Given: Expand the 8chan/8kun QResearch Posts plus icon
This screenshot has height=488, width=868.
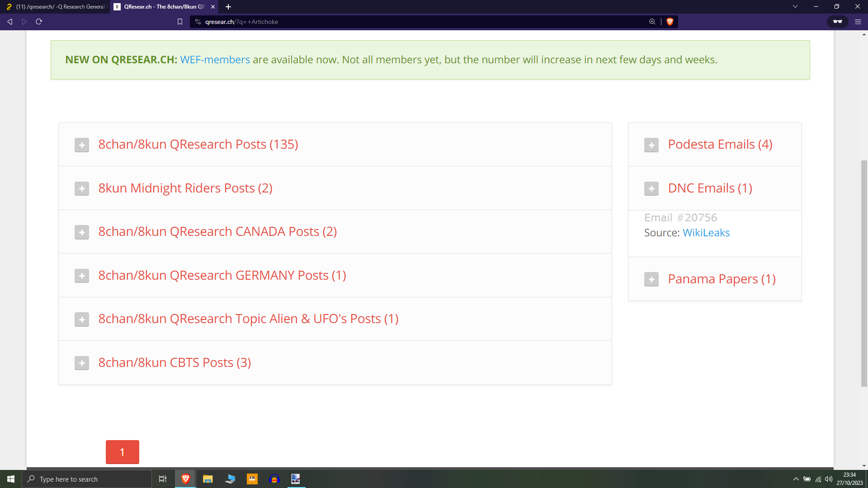Looking at the screenshot, I should click(82, 145).
